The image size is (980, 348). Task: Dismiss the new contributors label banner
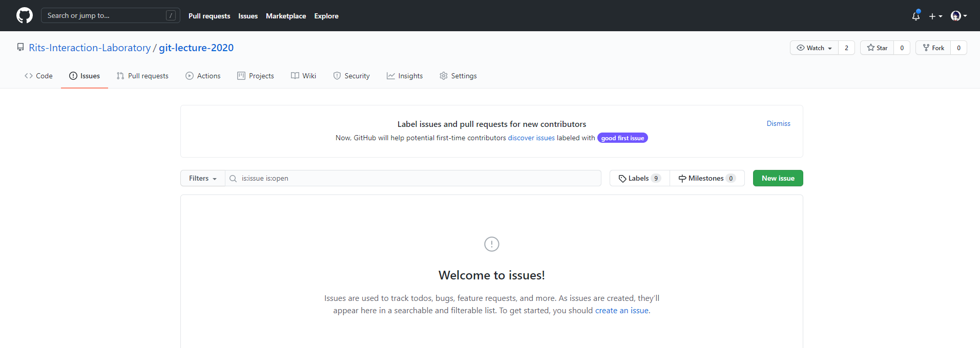[778, 123]
